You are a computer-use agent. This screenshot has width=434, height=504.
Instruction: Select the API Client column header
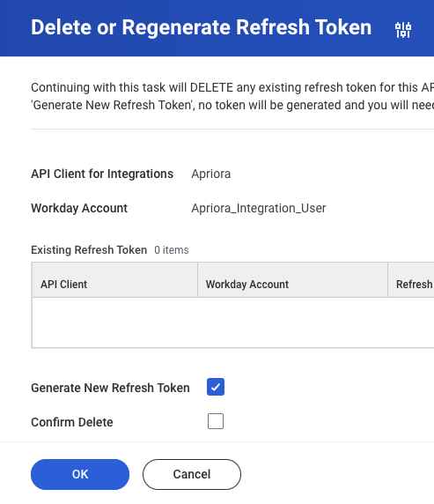[114, 279]
